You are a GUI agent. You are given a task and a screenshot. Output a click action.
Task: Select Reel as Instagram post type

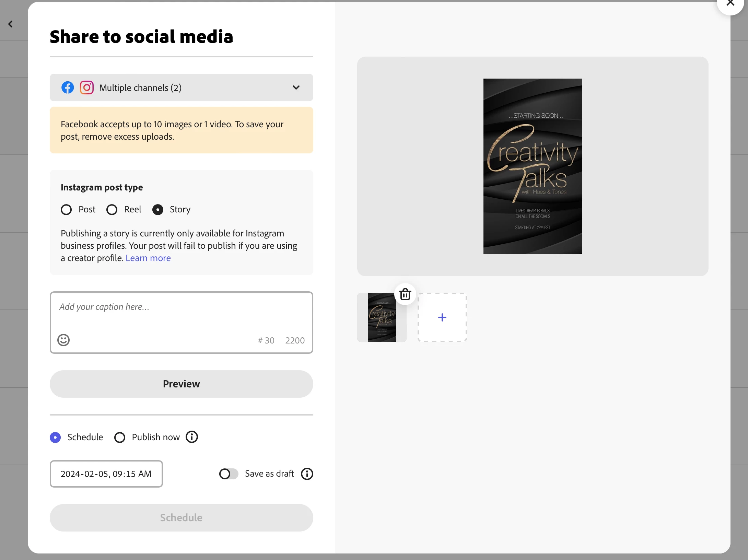pos(112,210)
